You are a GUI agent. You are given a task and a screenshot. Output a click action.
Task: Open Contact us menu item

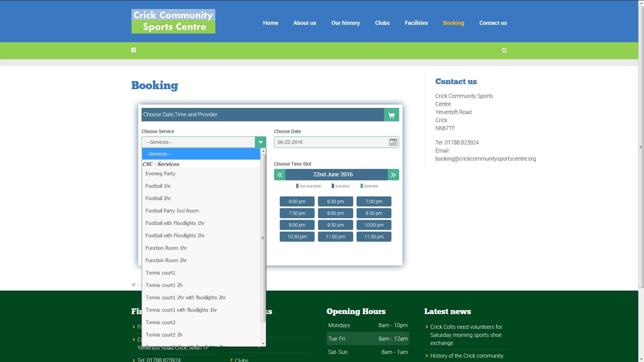pos(493,23)
